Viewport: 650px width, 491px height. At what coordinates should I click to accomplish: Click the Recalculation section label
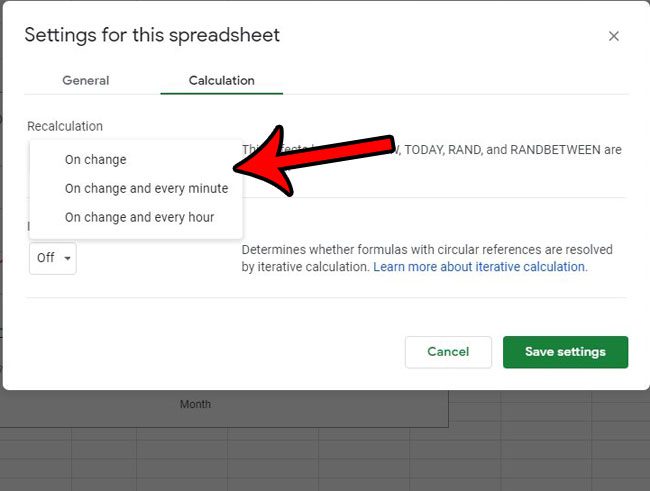coord(65,126)
